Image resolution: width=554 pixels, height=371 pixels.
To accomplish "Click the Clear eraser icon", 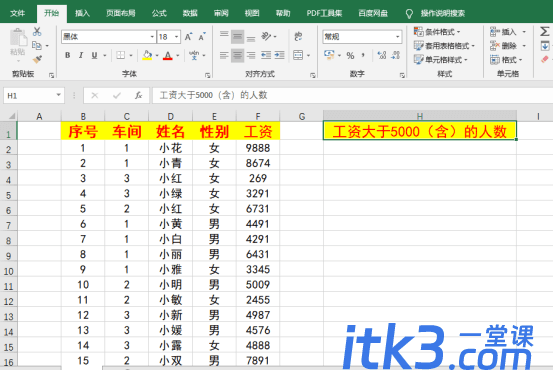I will pyautogui.click(x=544, y=59).
